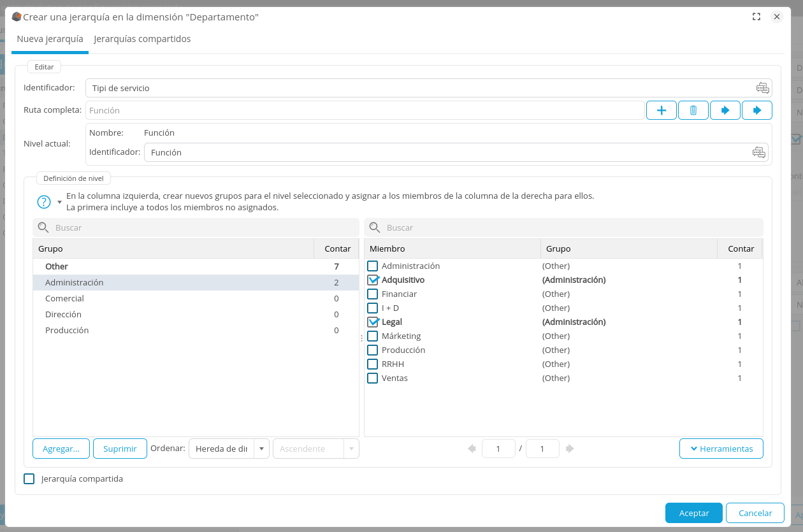
Task: Select the Nueva jerarquía tab
Action: coord(50,39)
